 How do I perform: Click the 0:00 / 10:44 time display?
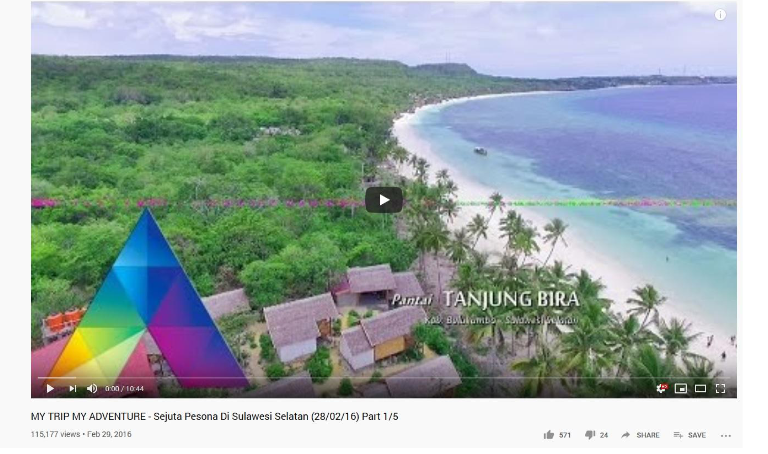coord(124,388)
